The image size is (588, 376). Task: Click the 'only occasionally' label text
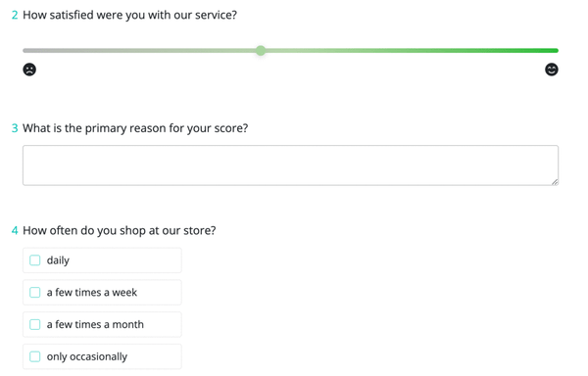(86, 356)
